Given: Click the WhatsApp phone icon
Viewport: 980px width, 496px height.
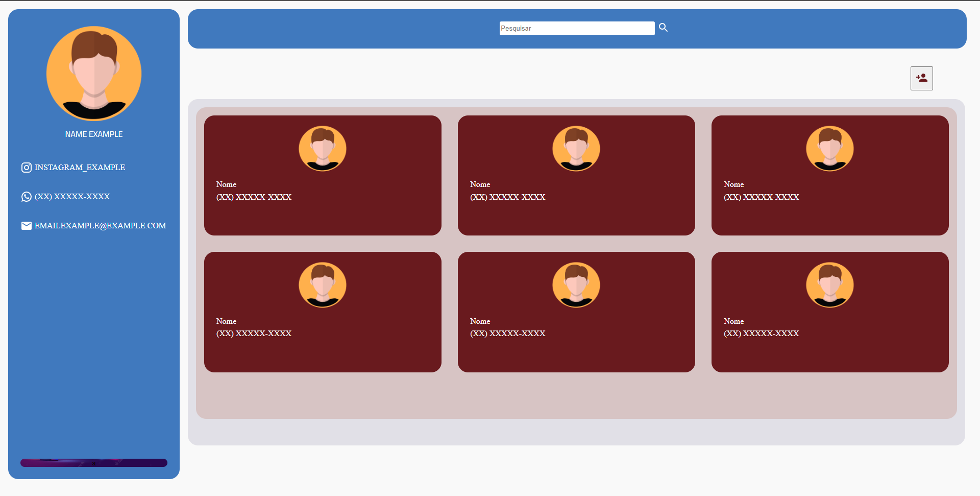Looking at the screenshot, I should pyautogui.click(x=26, y=197).
